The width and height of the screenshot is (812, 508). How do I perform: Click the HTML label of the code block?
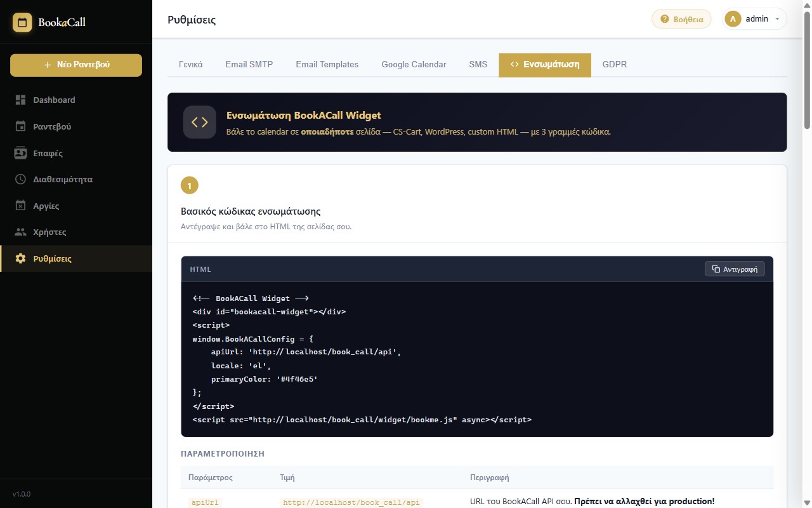pos(200,269)
